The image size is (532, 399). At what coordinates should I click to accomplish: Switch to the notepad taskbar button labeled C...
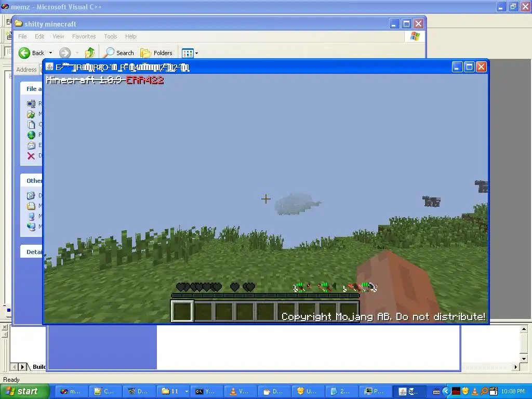click(105, 391)
